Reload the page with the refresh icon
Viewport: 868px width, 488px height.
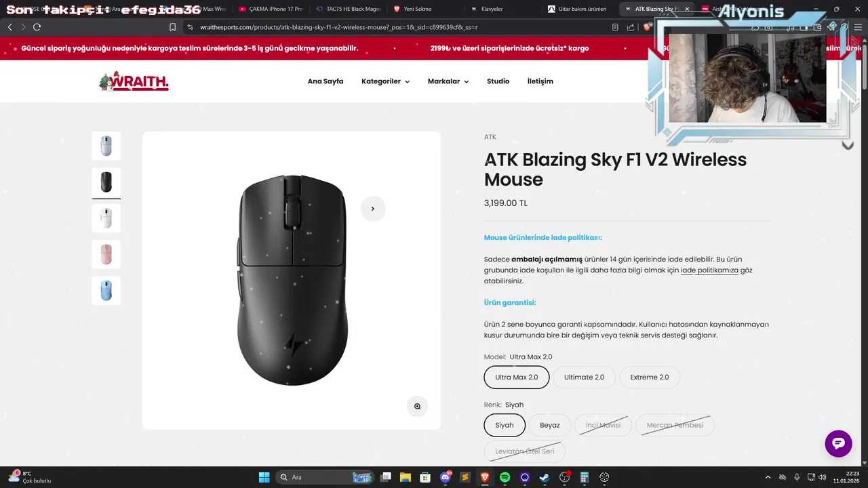point(37,27)
